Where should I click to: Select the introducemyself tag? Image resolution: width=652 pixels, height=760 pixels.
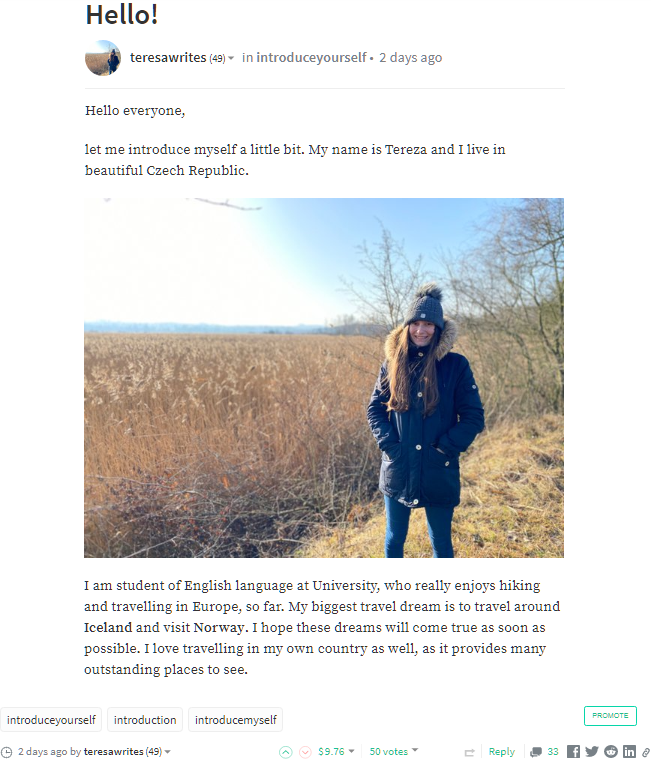235,720
